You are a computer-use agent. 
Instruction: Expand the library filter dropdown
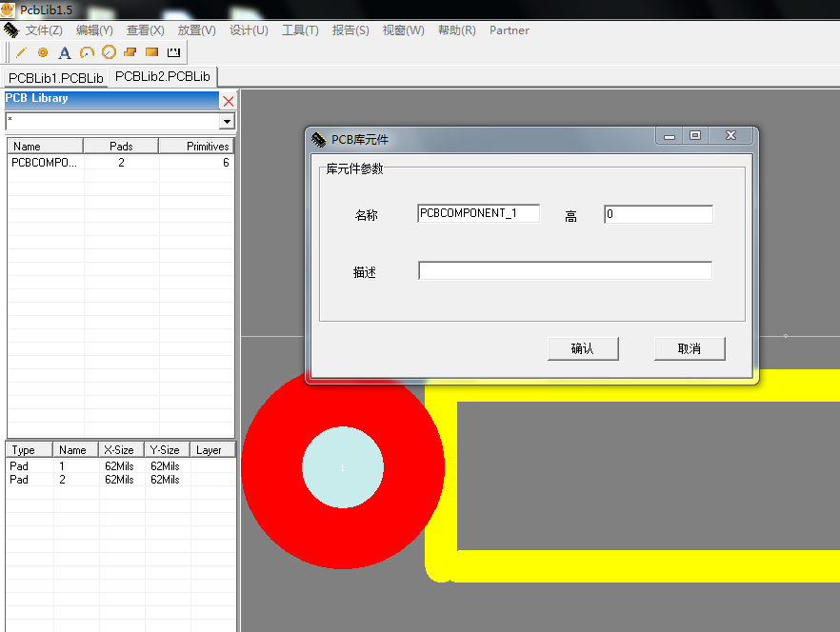tap(227, 122)
